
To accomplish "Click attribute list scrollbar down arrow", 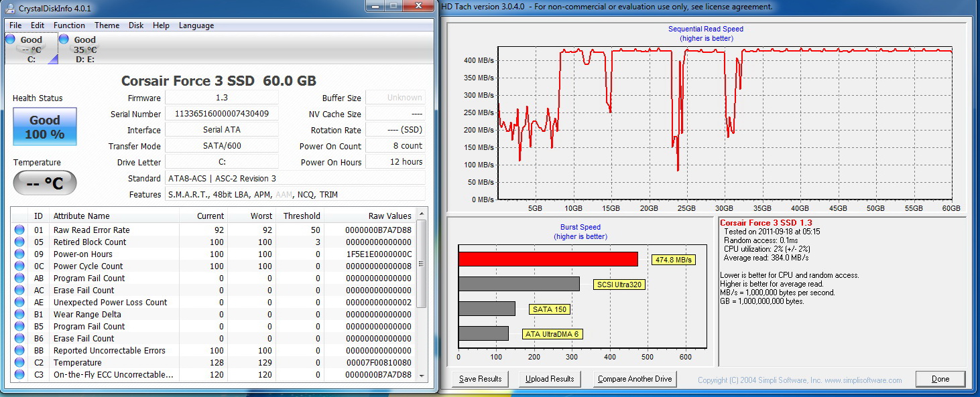I will coord(421,378).
